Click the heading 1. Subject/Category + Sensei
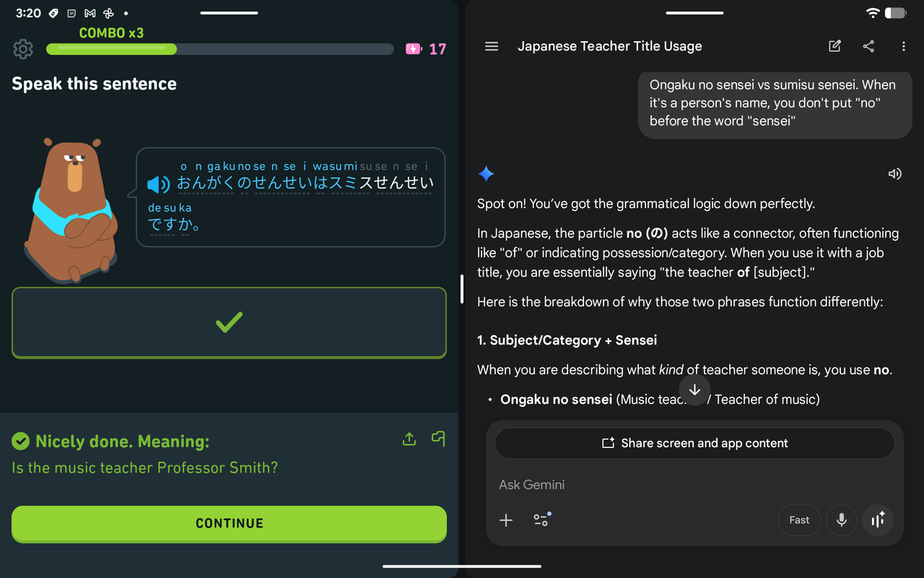Image resolution: width=924 pixels, height=578 pixels. [x=567, y=340]
